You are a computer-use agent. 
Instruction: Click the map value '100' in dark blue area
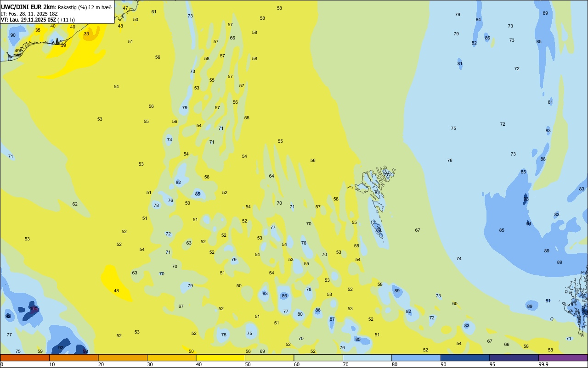(x=34, y=309)
